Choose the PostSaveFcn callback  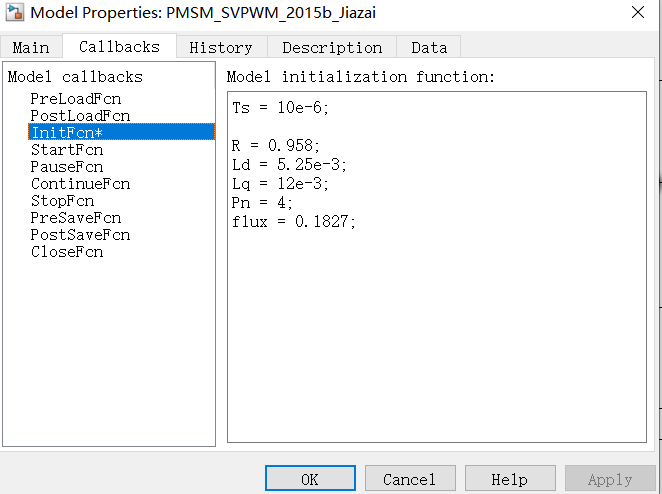[80, 234]
